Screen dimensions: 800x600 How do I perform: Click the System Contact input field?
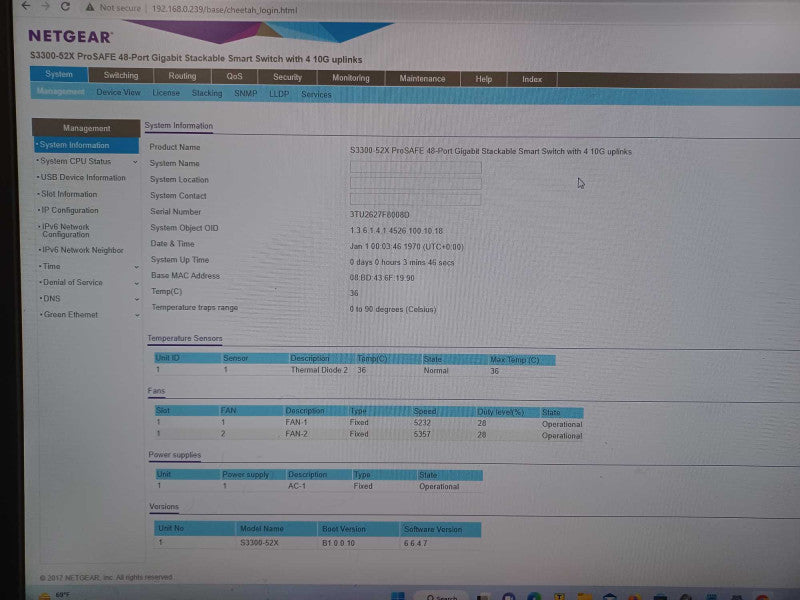tap(415, 199)
